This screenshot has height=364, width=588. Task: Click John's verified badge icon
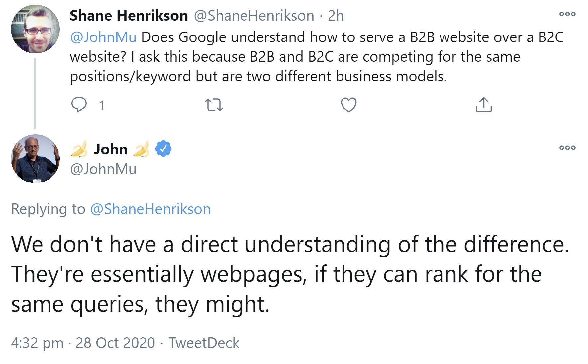163,149
